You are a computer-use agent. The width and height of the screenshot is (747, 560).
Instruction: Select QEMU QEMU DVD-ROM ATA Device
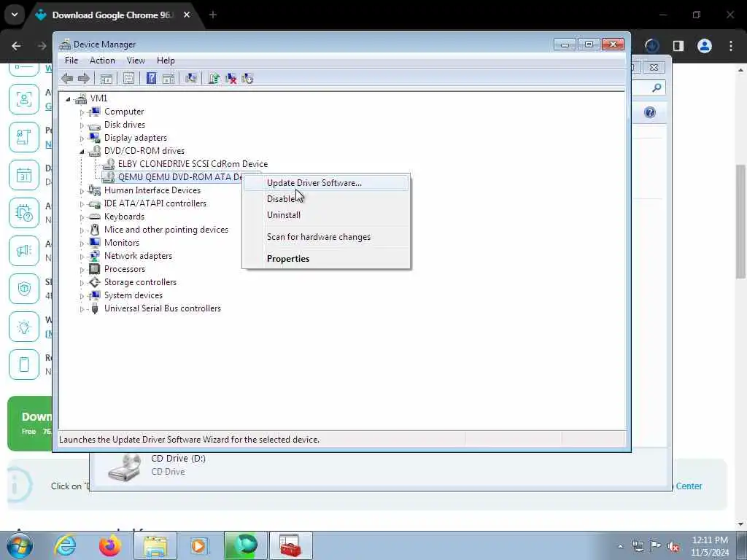click(x=181, y=177)
